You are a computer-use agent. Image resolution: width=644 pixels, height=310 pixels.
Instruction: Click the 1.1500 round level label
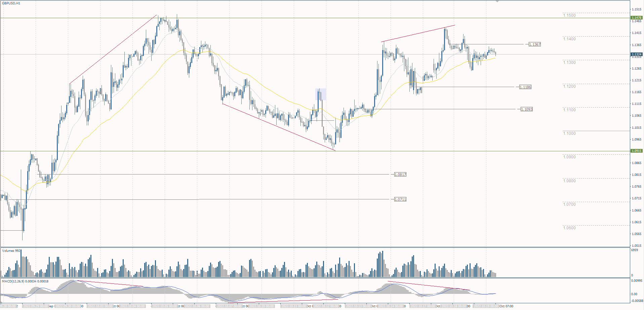569,15
